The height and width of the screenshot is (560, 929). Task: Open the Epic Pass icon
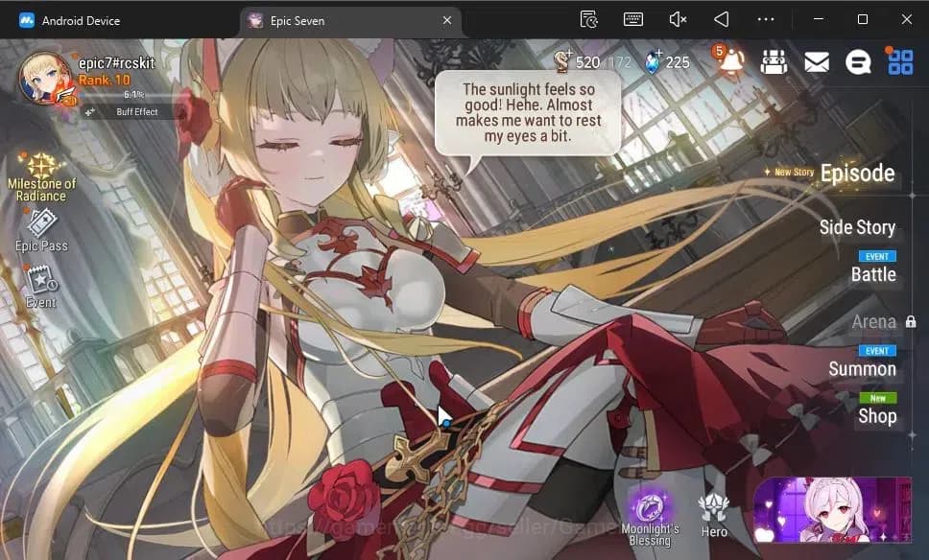tap(41, 231)
